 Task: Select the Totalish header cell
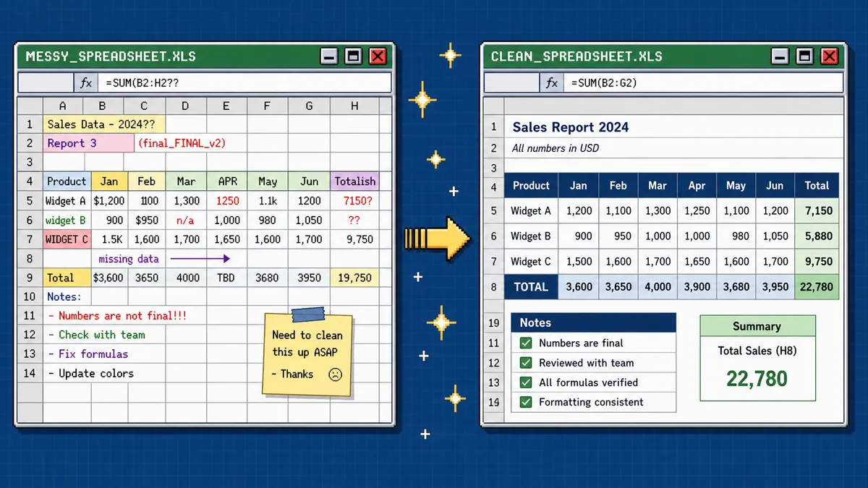[354, 181]
